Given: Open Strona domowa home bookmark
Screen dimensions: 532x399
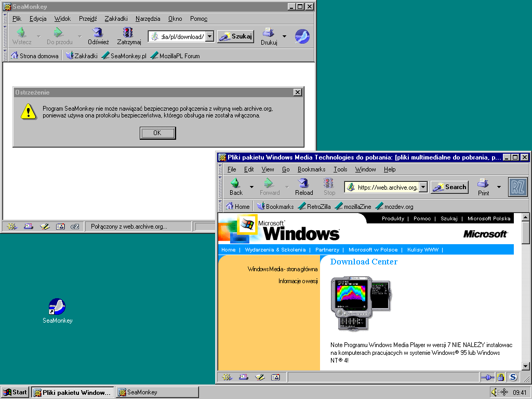Looking at the screenshot, I should [x=35, y=56].
